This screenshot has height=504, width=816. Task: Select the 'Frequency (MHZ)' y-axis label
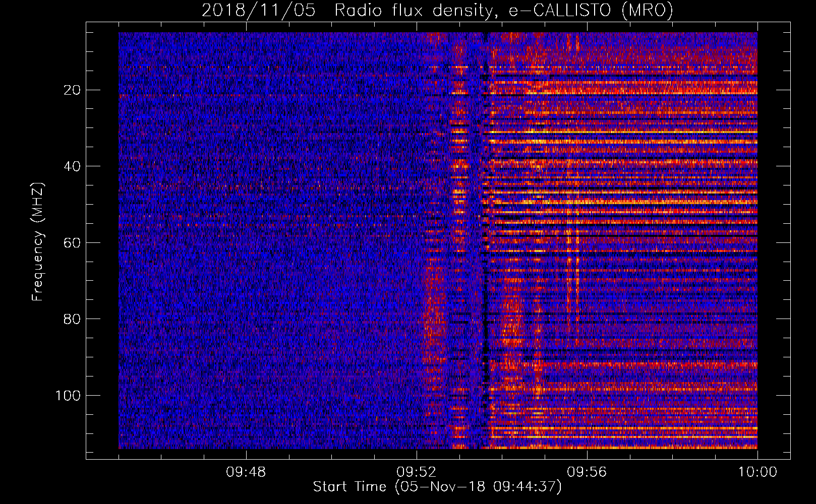click(38, 241)
